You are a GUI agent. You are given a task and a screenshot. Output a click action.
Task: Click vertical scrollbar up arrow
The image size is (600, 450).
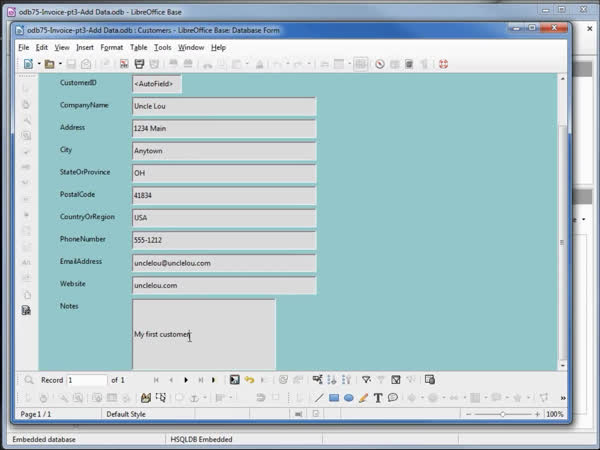pos(562,79)
